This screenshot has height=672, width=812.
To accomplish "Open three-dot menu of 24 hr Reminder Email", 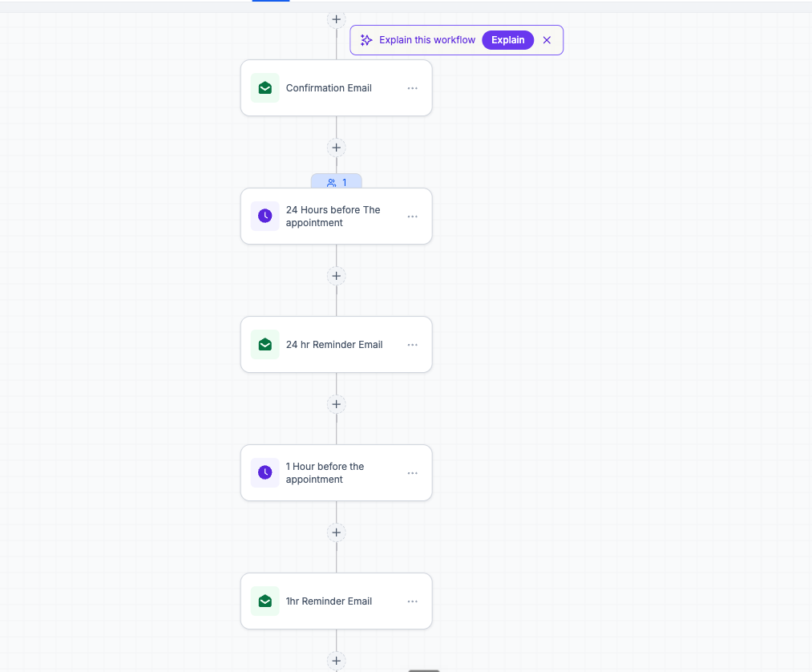I will (x=412, y=345).
